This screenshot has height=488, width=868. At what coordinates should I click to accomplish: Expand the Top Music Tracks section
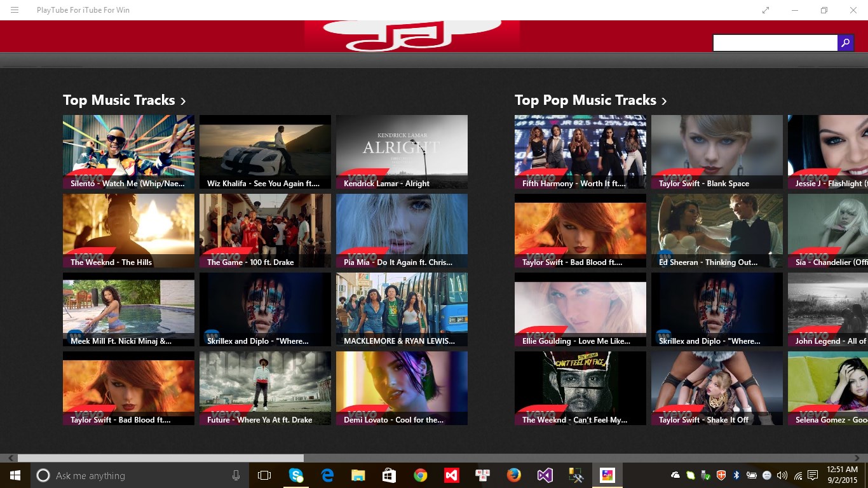tap(124, 100)
